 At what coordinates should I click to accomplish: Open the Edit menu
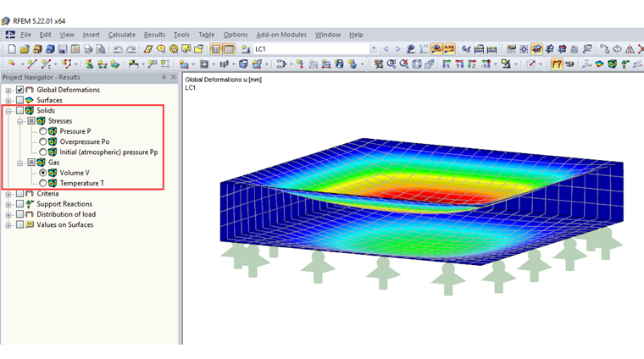pyautogui.click(x=45, y=35)
